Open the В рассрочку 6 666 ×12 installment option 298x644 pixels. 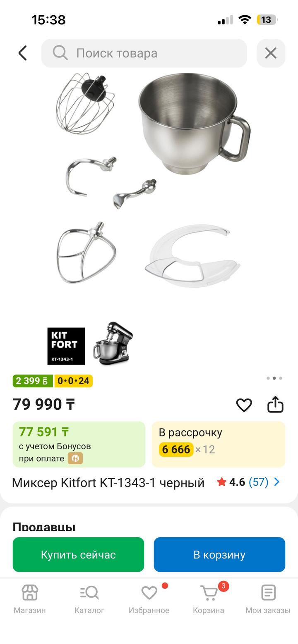pyautogui.click(x=219, y=444)
